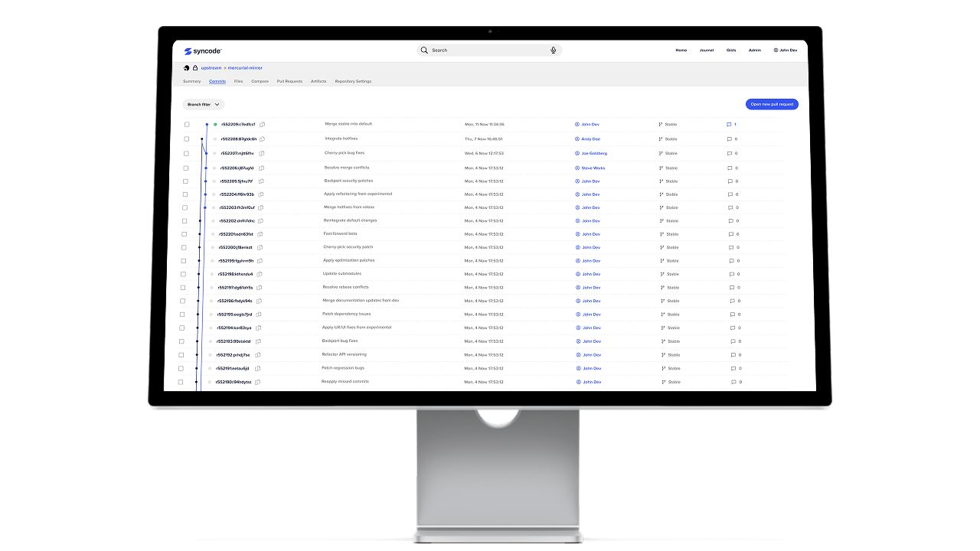Open the Repository Settings tab

click(352, 80)
